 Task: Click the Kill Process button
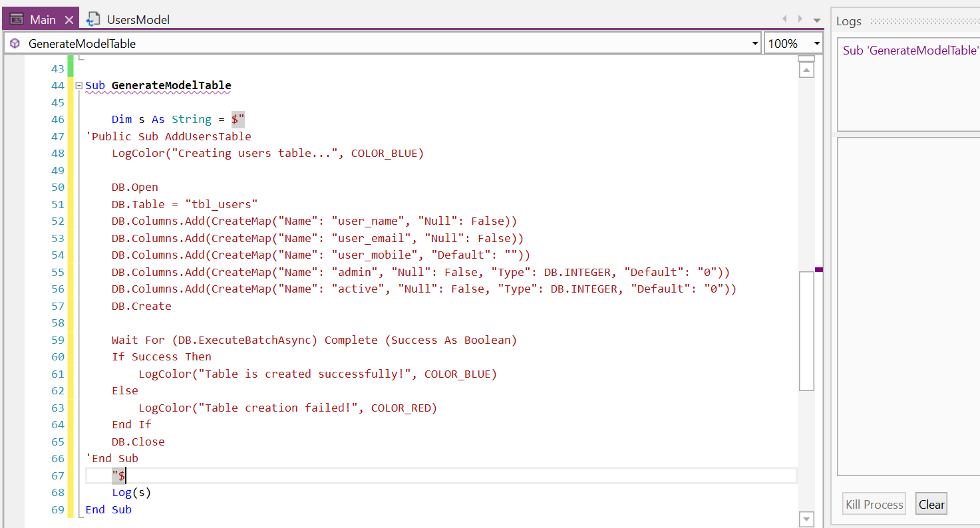pyautogui.click(x=874, y=504)
